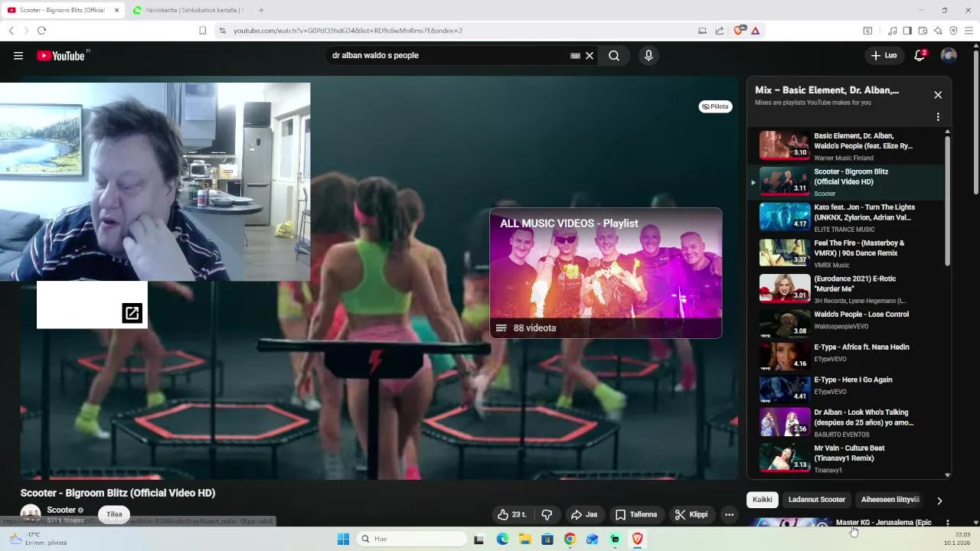This screenshot has height=551, width=980.
Task: Select the Ladannut Scooter chip
Action: pyautogui.click(x=817, y=500)
